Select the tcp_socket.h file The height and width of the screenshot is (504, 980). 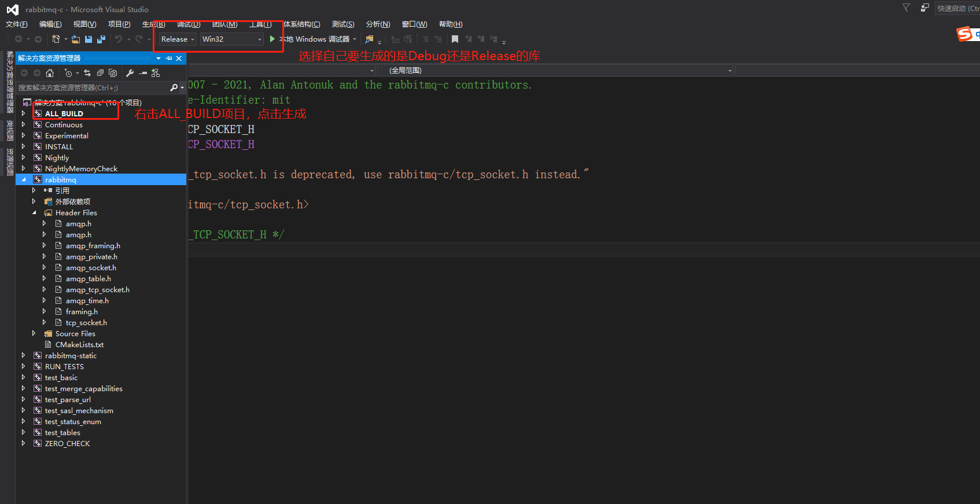tap(86, 322)
